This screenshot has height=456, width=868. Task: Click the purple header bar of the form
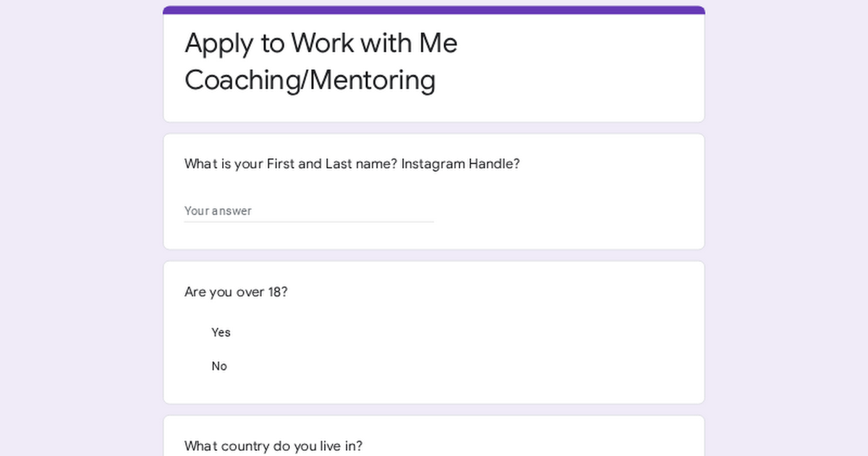click(x=433, y=9)
